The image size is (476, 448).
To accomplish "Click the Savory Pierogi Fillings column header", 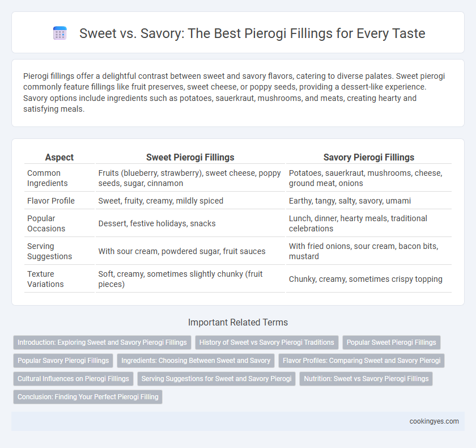I will 369,157.
